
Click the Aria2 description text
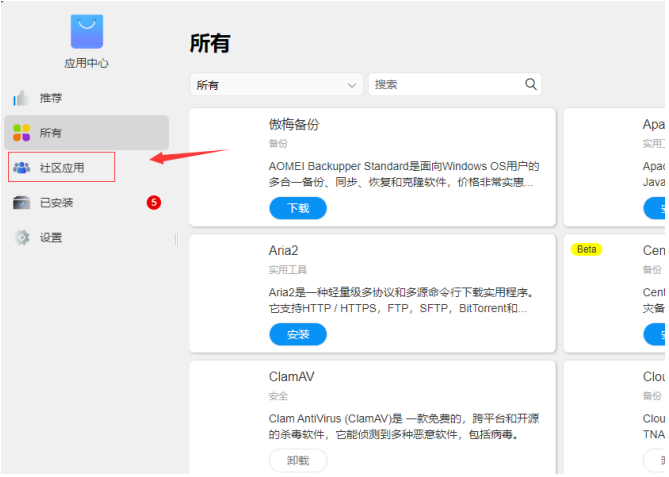[401, 300]
